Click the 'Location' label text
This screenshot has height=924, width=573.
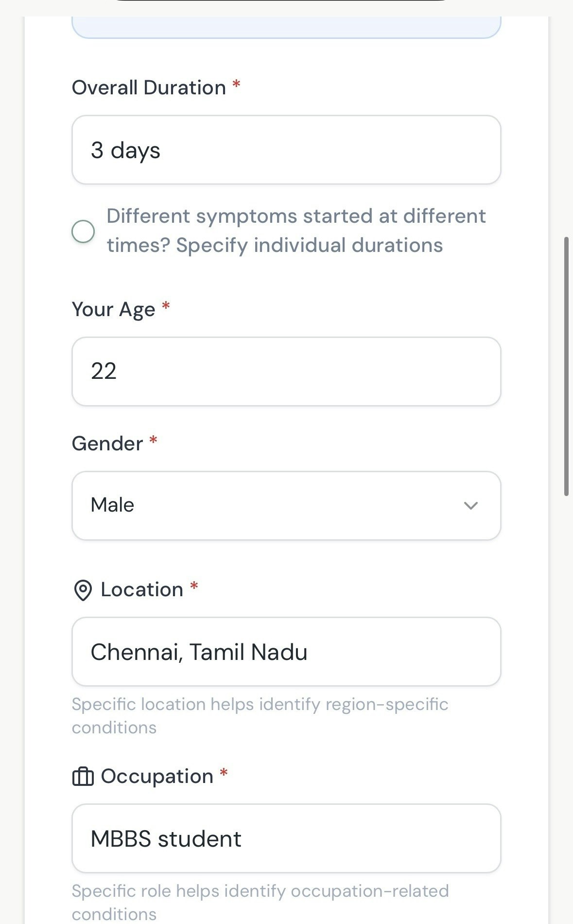point(142,590)
